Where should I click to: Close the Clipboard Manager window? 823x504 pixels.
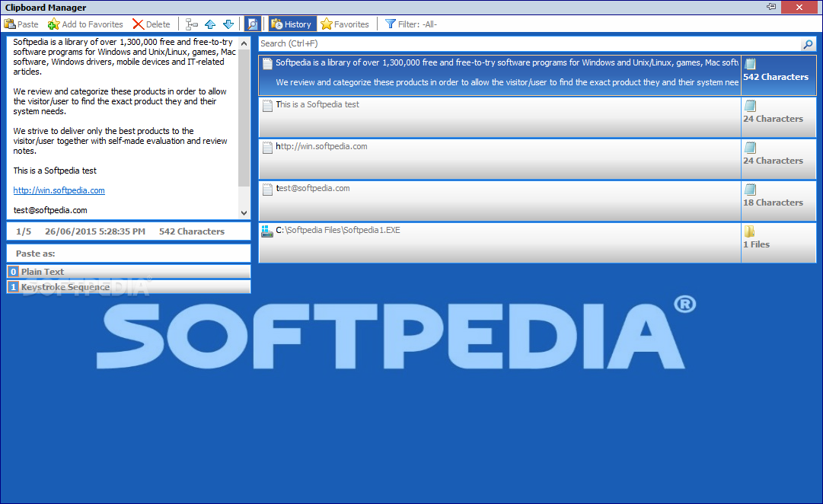tap(799, 7)
